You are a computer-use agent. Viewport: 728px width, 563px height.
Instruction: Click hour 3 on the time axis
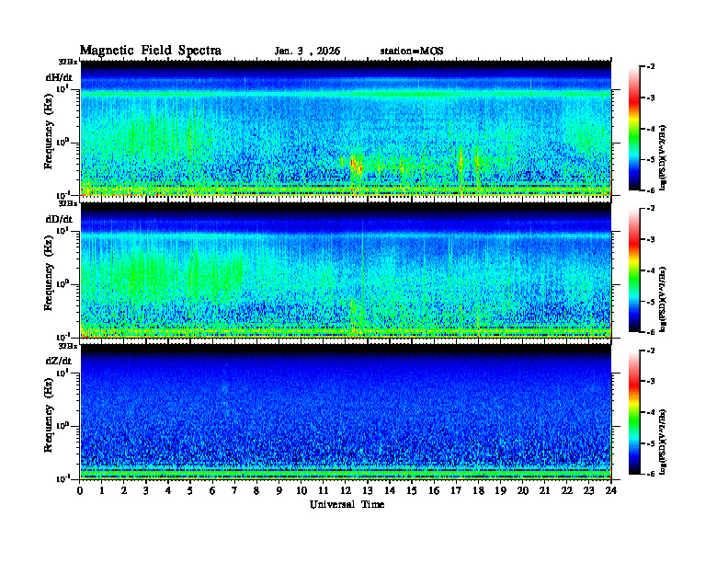146,491
